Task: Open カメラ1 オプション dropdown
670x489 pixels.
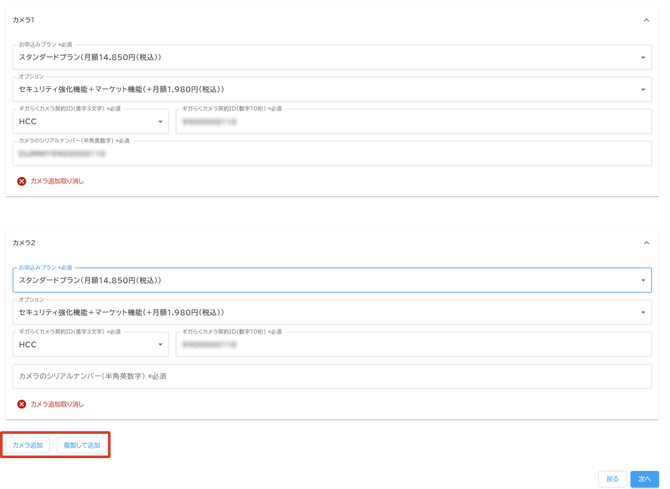Action: (x=331, y=90)
